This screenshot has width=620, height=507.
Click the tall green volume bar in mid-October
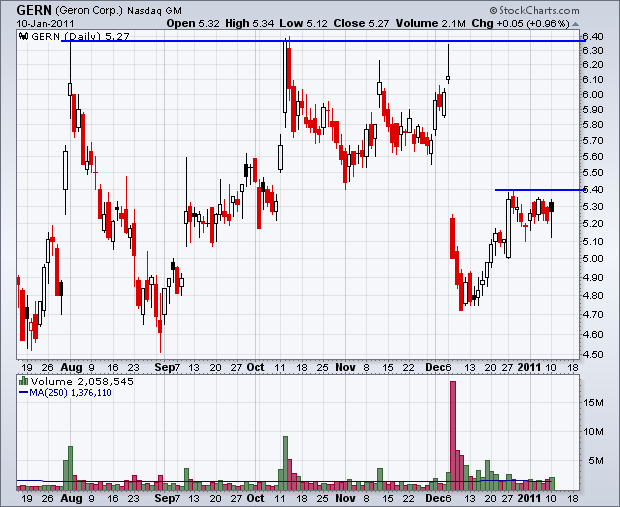point(285,463)
